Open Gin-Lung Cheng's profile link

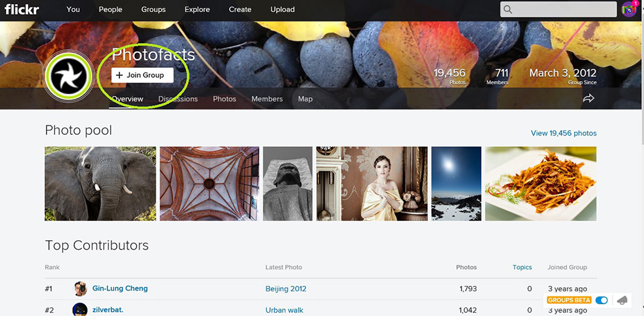(120, 288)
